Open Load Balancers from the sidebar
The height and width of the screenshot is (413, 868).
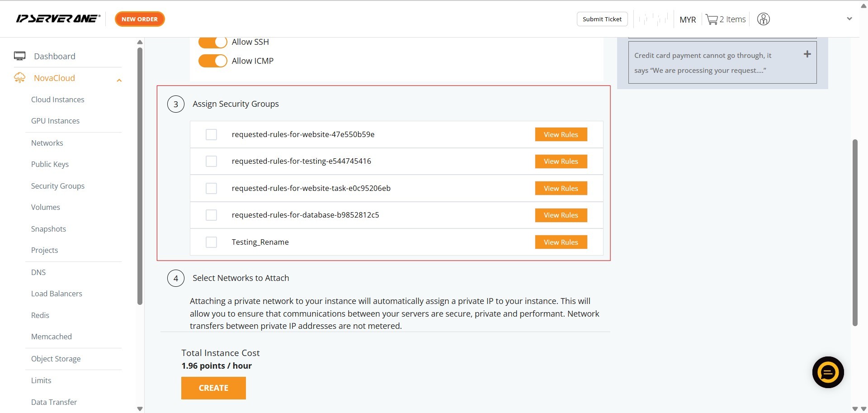57,294
